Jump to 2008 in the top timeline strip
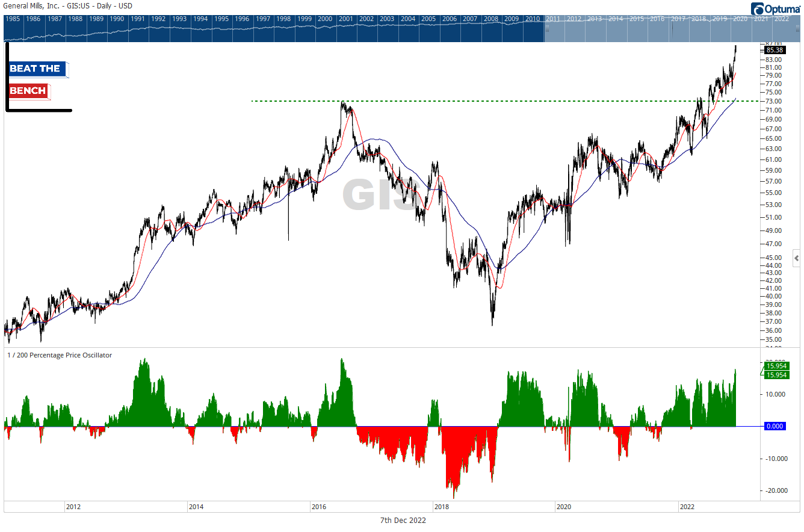 tap(491, 19)
